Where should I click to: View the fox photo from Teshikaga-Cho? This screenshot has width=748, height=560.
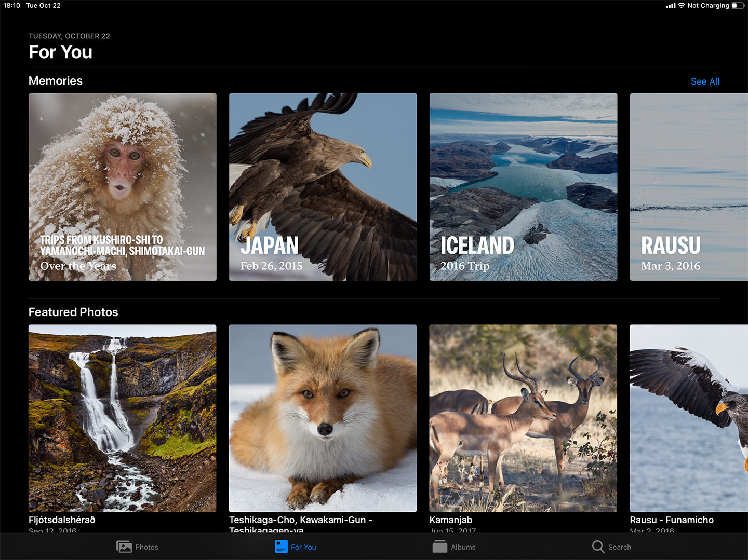pyautogui.click(x=323, y=418)
